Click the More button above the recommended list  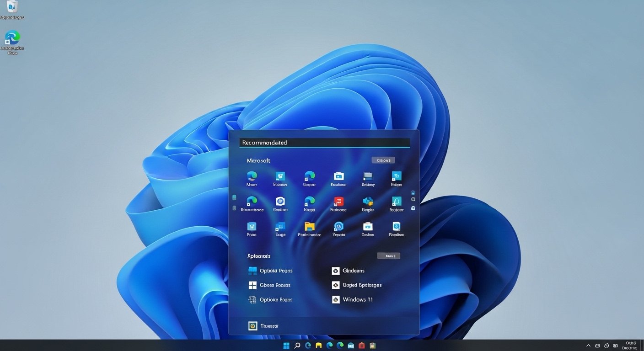point(388,255)
